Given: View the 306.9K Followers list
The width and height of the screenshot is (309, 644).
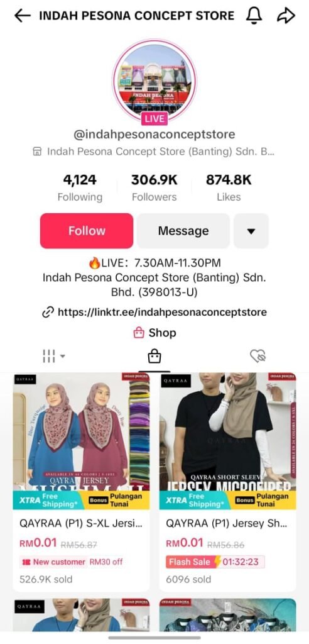Looking at the screenshot, I should point(154,187).
